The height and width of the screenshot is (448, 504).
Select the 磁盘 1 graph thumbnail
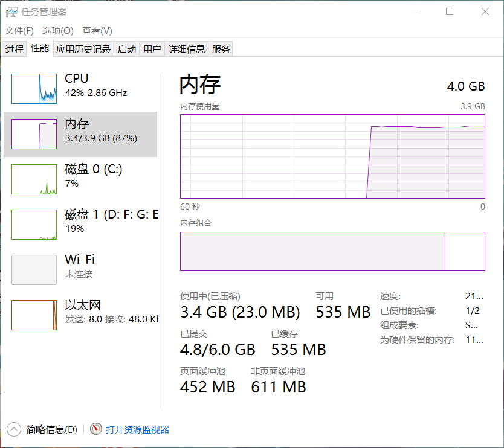point(34,224)
